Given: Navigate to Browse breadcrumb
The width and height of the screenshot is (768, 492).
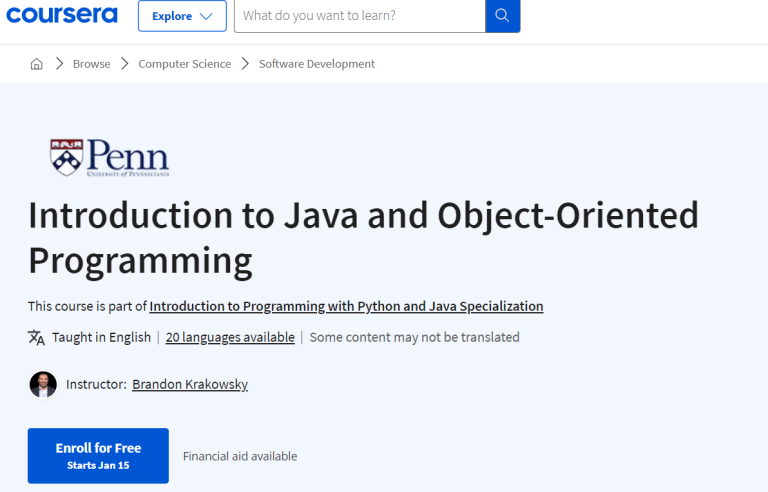Looking at the screenshot, I should pos(92,64).
